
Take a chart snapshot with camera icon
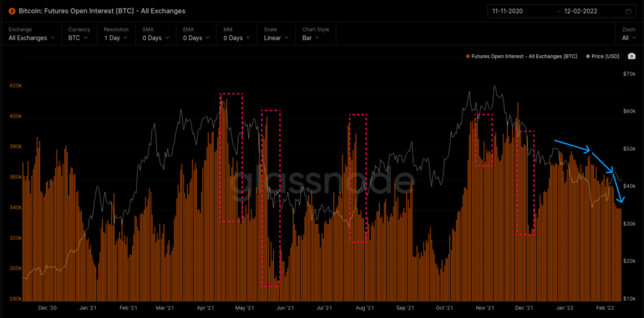pos(631,56)
